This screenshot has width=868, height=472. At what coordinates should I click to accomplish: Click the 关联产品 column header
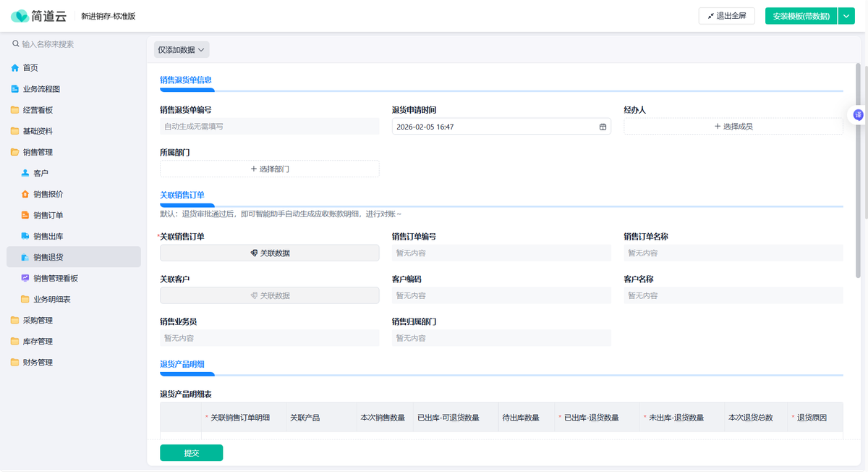coord(320,418)
